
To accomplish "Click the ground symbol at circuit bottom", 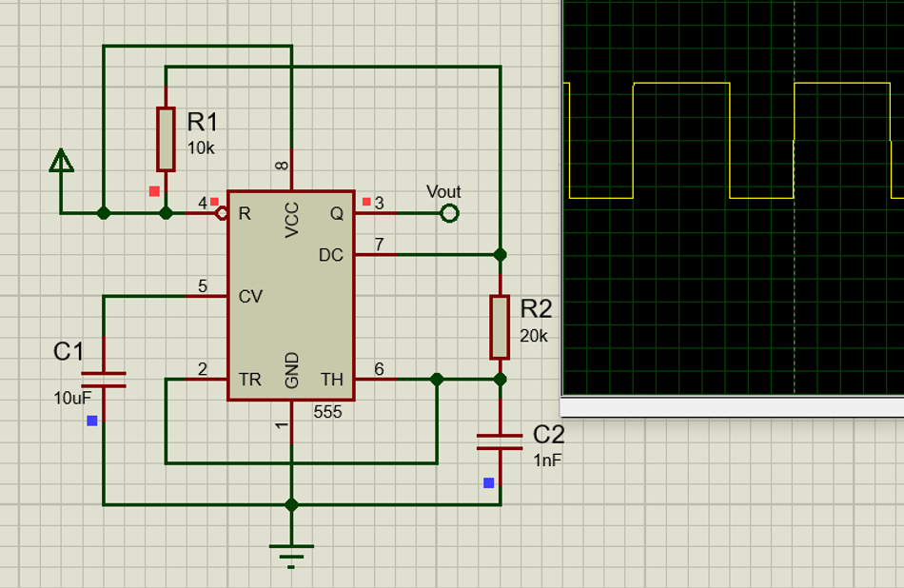I will 290,547.
